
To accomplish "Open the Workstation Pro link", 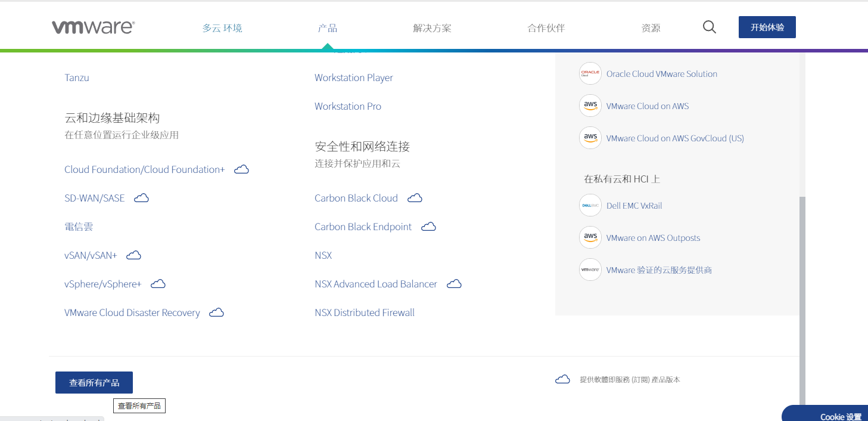I will click(x=348, y=106).
